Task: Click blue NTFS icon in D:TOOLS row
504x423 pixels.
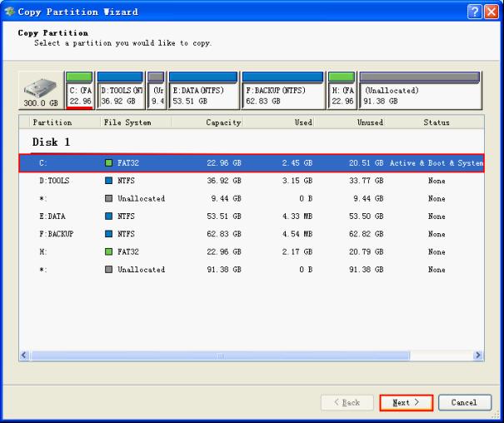Action: (107, 181)
